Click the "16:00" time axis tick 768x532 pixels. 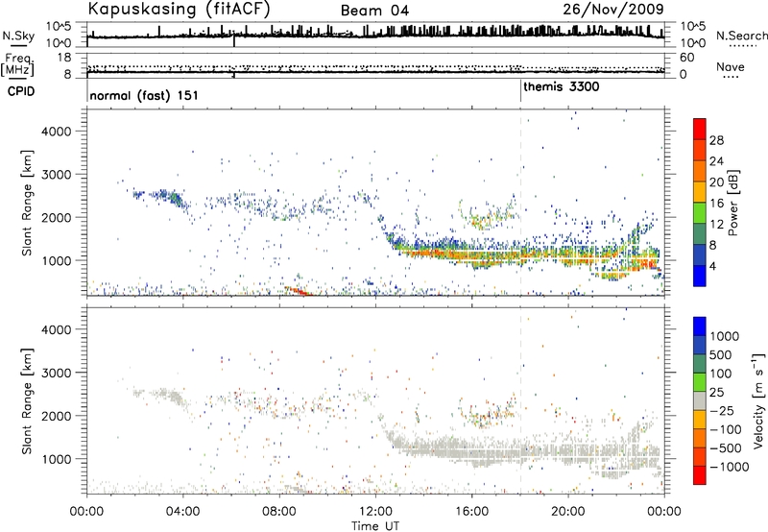[x=471, y=512]
